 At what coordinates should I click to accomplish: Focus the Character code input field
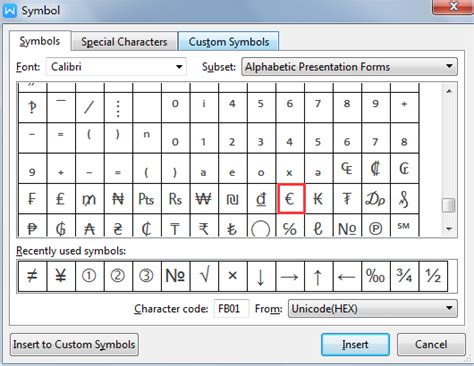(231, 309)
